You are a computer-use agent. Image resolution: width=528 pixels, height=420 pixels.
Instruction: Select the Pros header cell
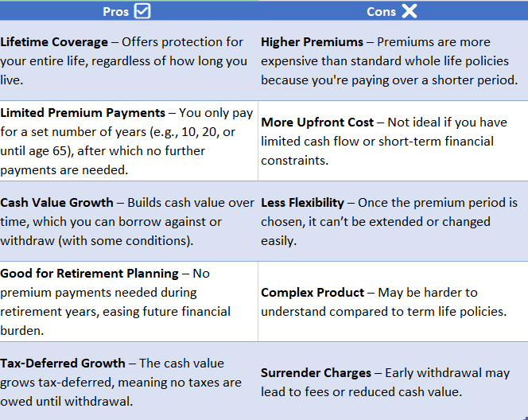pyautogui.click(x=129, y=11)
